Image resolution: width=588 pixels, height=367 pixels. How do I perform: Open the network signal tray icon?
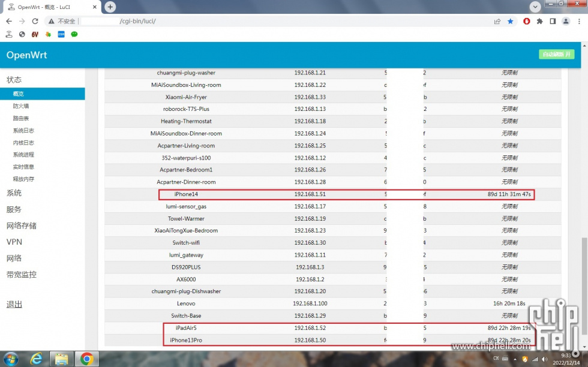pos(535,359)
